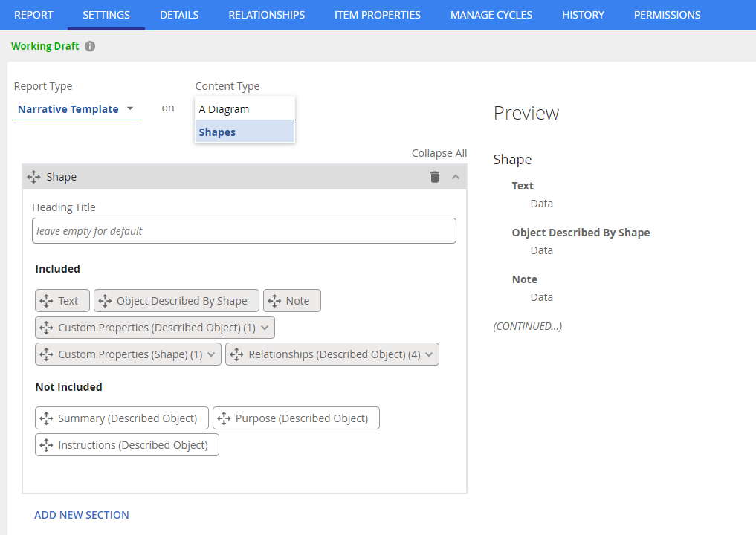Screen dimensions: 756x535
Task: Delete the Shape section using trash icon
Action: tap(435, 177)
